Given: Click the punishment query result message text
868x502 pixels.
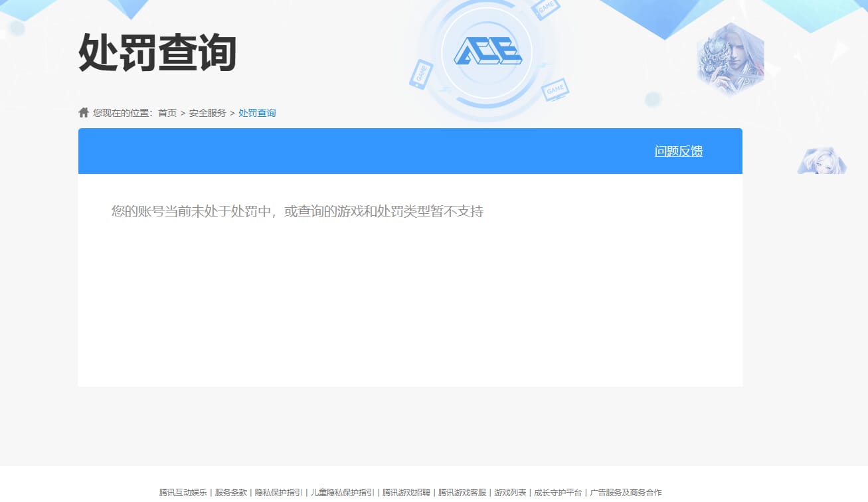Looking at the screenshot, I should (x=298, y=211).
